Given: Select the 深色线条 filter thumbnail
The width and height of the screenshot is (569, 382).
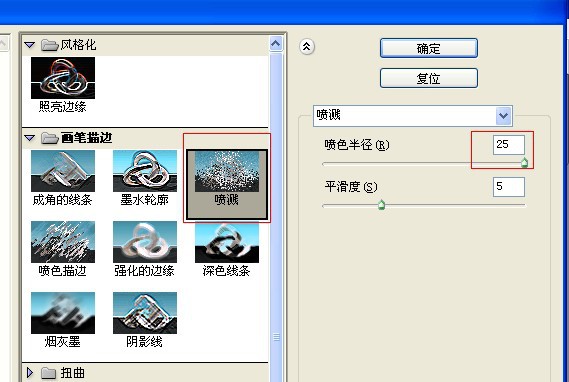Looking at the screenshot, I should tap(227, 242).
